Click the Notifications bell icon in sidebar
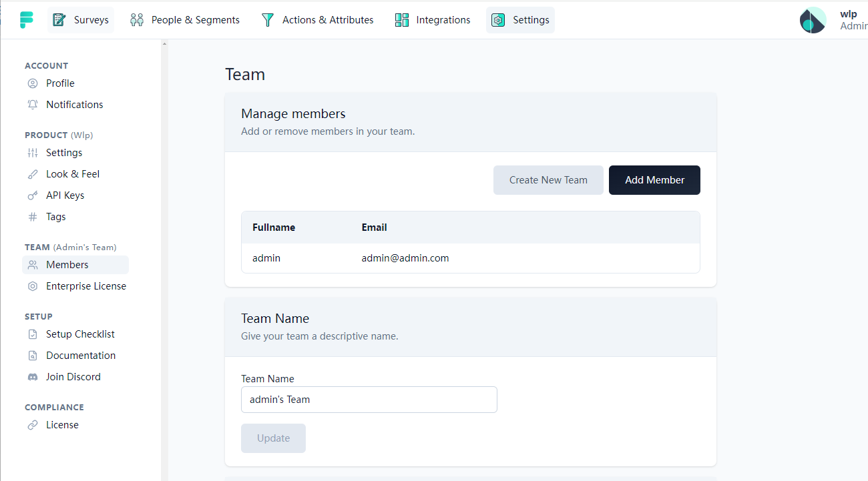This screenshot has height=481, width=868. (x=33, y=105)
